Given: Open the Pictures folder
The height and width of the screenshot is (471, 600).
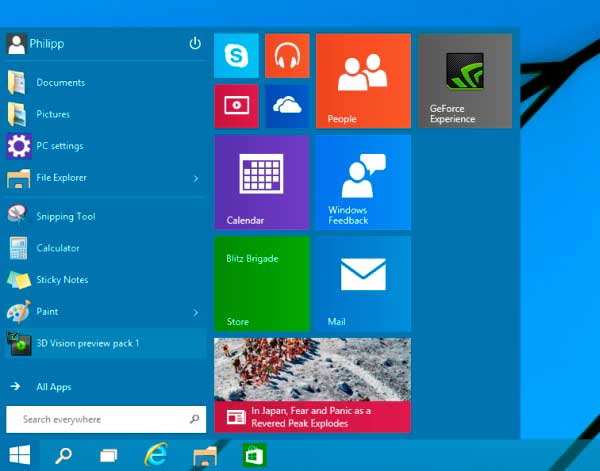Looking at the screenshot, I should coord(104,114).
